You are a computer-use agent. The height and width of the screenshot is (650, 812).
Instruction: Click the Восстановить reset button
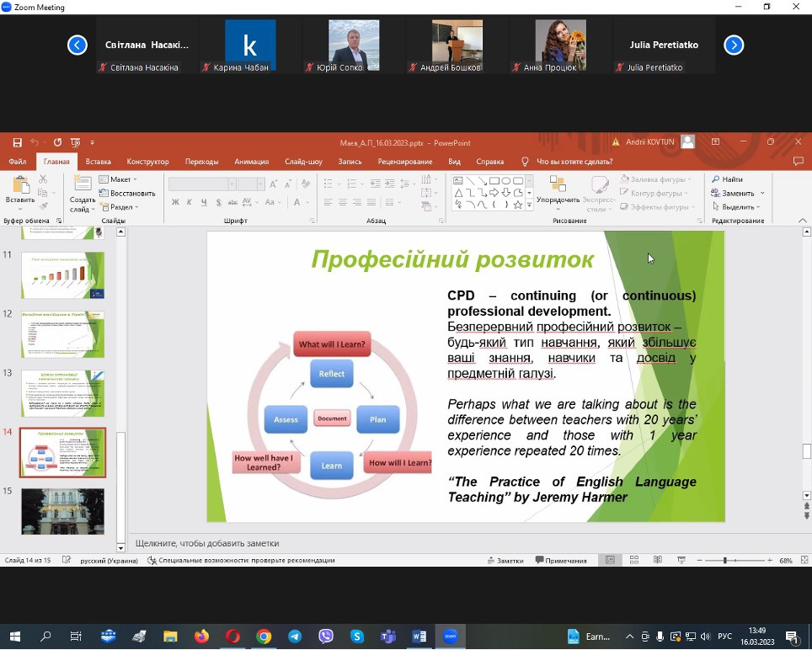click(x=127, y=193)
